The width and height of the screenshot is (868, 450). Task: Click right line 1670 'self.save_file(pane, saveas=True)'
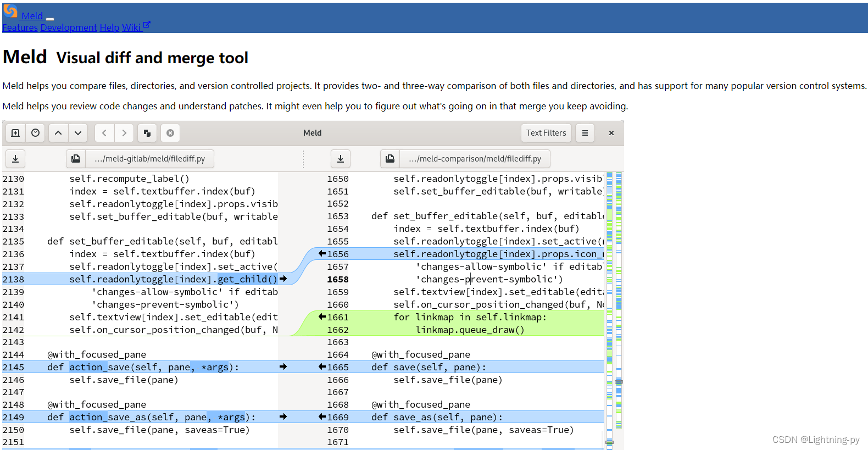(483, 430)
